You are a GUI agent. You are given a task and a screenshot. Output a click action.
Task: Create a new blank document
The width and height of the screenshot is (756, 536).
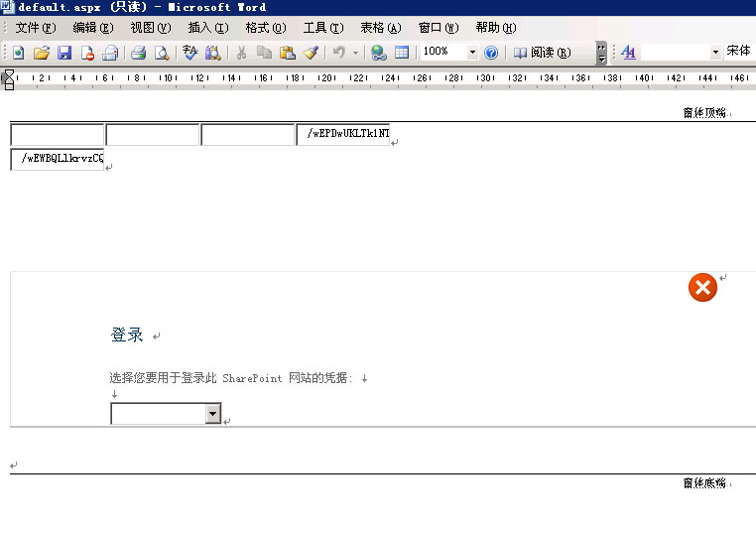pyautogui.click(x=18, y=52)
